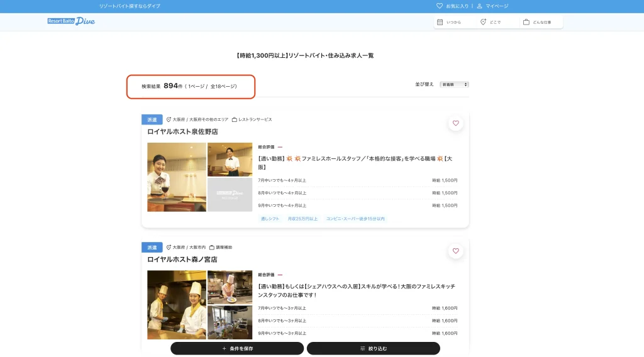
Task: Click マイページ text in top bar
Action: tap(497, 6)
